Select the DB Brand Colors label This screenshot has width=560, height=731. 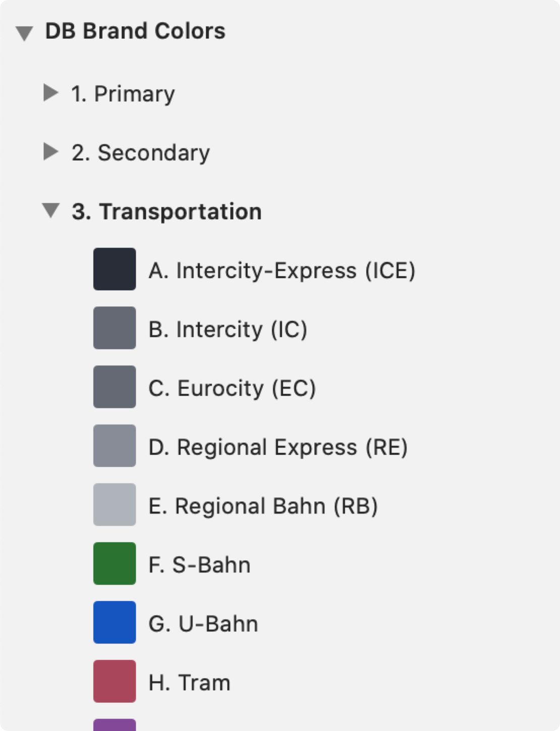135,31
